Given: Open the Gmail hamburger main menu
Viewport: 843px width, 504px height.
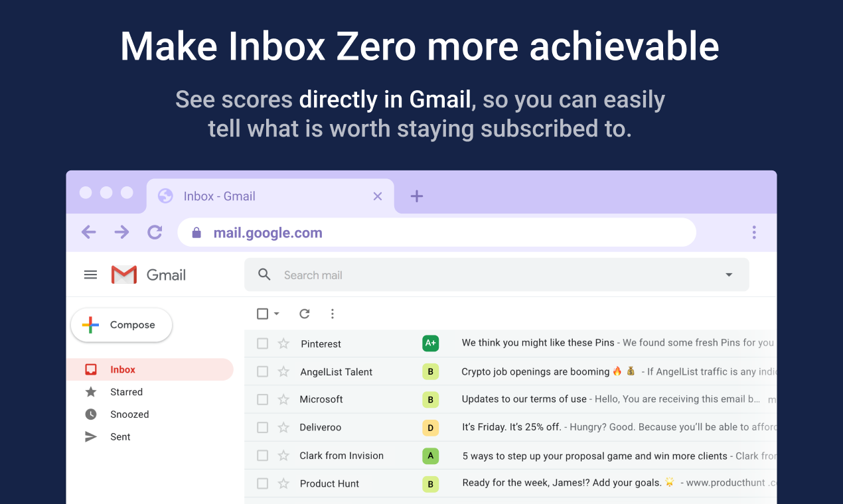Looking at the screenshot, I should pyautogui.click(x=91, y=275).
